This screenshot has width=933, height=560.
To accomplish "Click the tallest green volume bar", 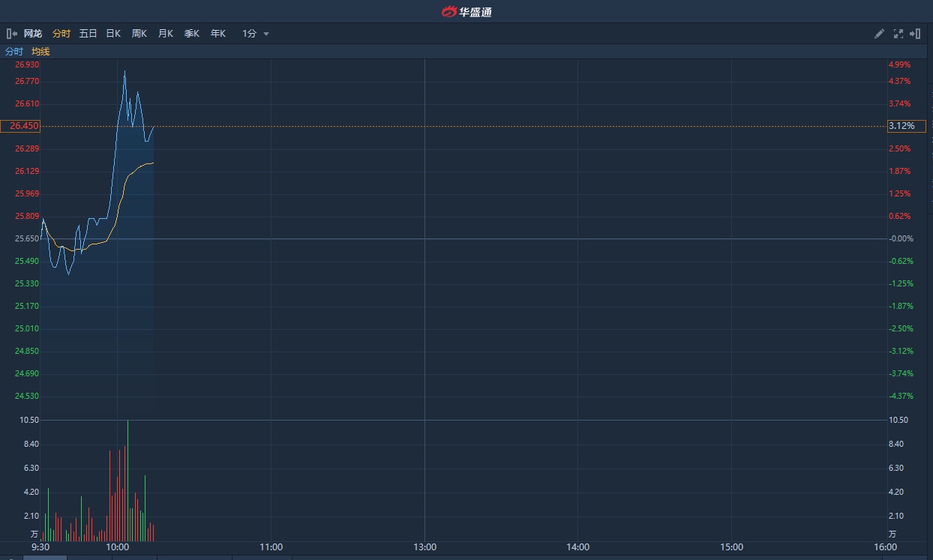I will [127, 480].
